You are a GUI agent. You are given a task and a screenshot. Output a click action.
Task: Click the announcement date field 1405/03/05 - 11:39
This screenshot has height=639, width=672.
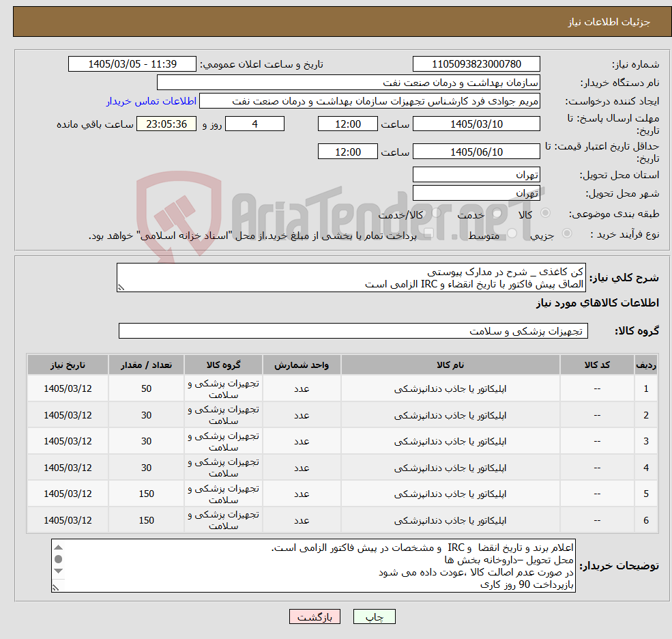click(x=132, y=64)
